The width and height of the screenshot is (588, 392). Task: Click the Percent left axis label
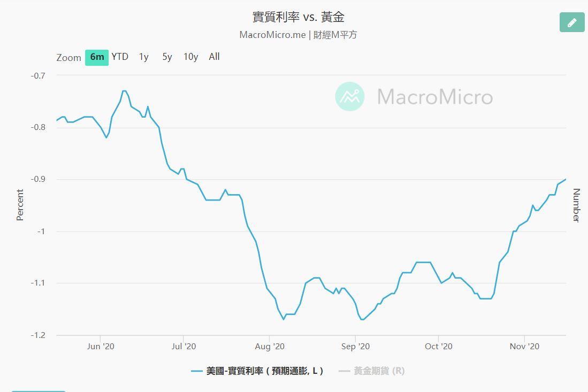(x=20, y=205)
